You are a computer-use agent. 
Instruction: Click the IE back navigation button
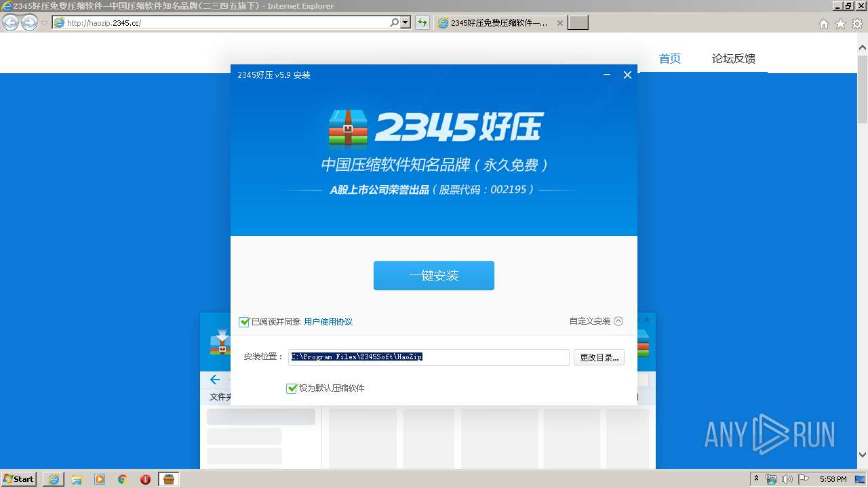click(x=10, y=22)
